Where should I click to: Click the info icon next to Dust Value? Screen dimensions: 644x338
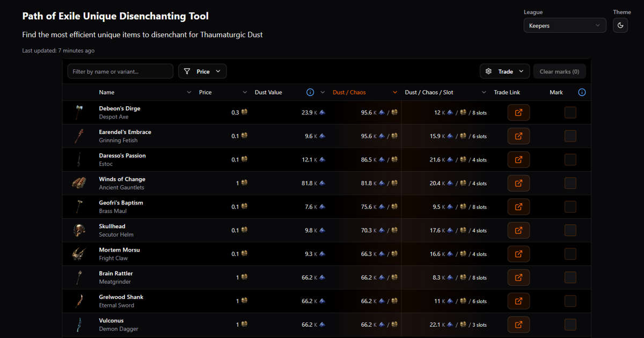[x=310, y=92]
